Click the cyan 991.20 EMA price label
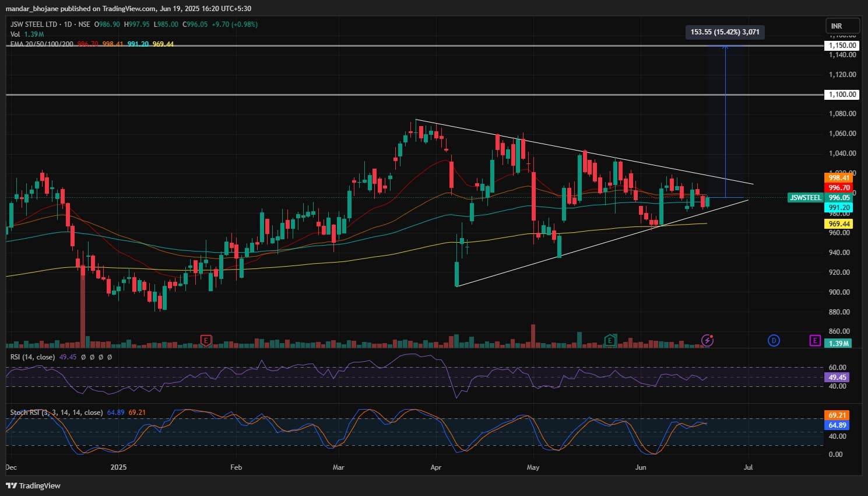The height and width of the screenshot is (496, 868). (839, 208)
